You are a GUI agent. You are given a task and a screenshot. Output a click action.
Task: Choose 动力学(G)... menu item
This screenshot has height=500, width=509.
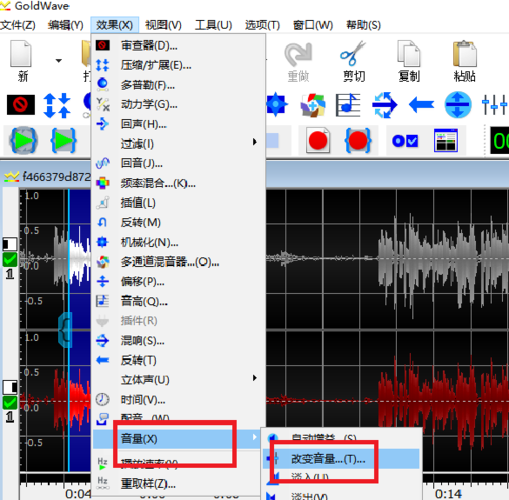pos(178,104)
